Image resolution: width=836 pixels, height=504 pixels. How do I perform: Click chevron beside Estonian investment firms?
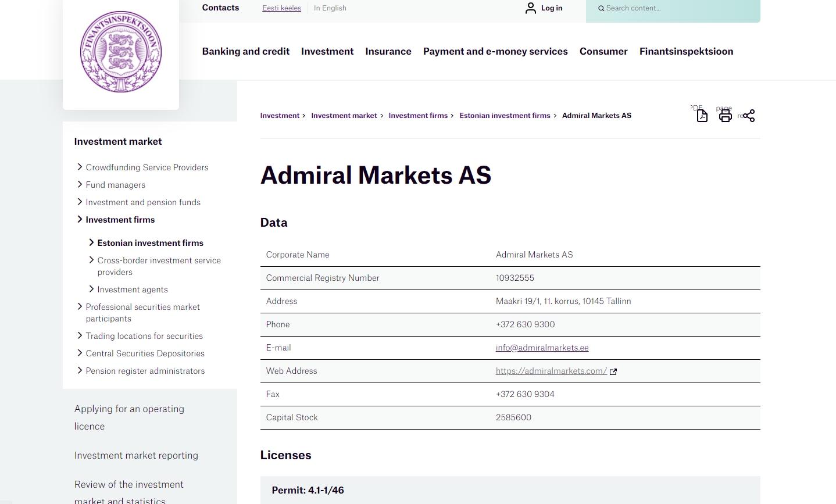[91, 242]
